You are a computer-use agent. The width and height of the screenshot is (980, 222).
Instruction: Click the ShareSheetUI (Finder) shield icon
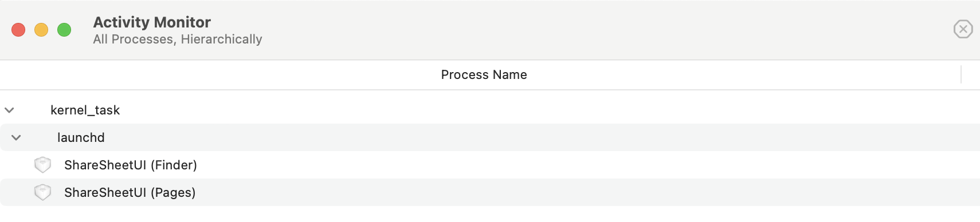point(43,165)
